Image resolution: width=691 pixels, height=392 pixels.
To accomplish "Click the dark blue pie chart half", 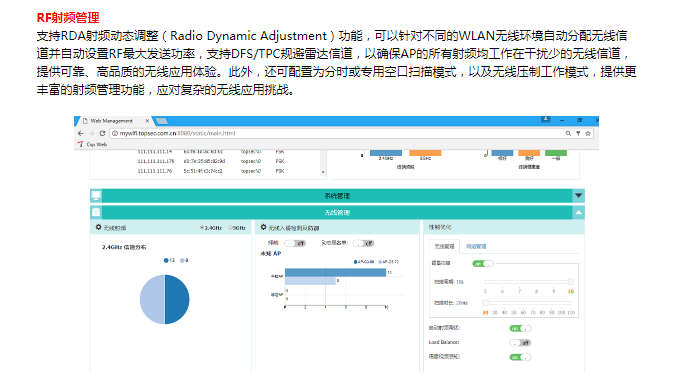I will click(177, 300).
